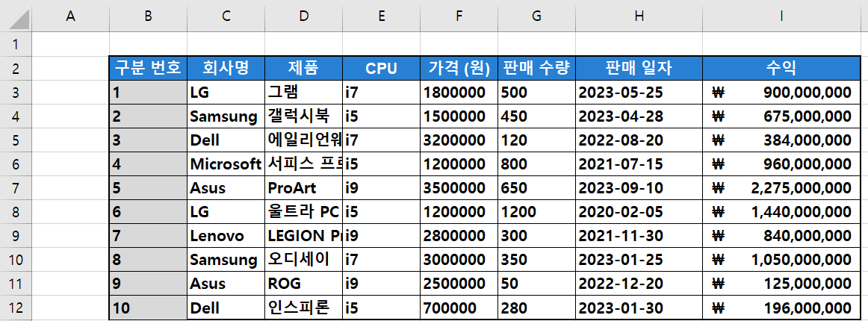Viewport: 868px width, 321px height.
Task: Select the LEGION product cell
Action: point(303,236)
